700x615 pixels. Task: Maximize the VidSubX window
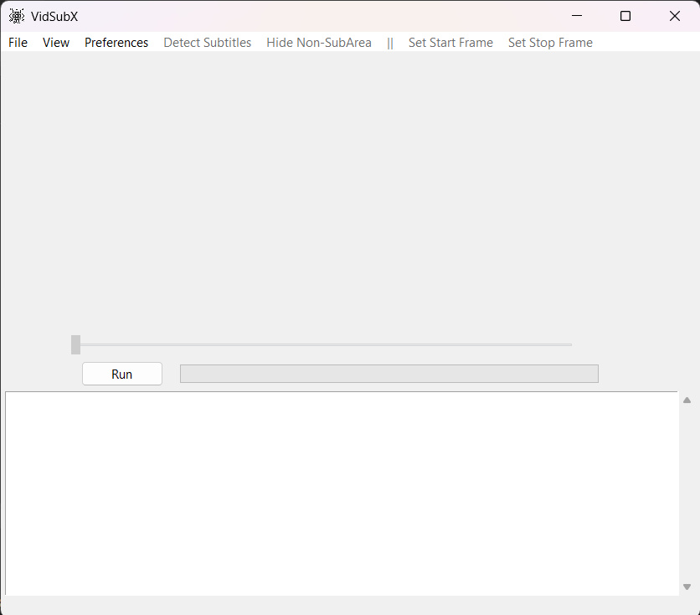[625, 16]
